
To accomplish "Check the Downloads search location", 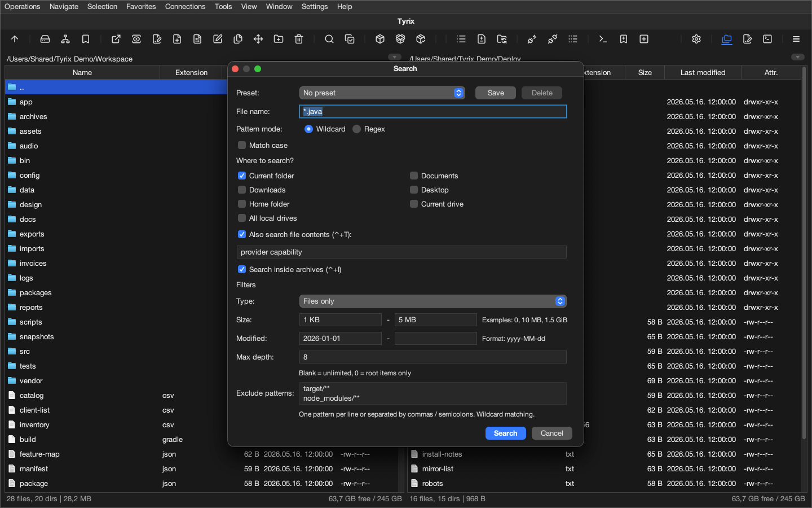I will pyautogui.click(x=242, y=190).
